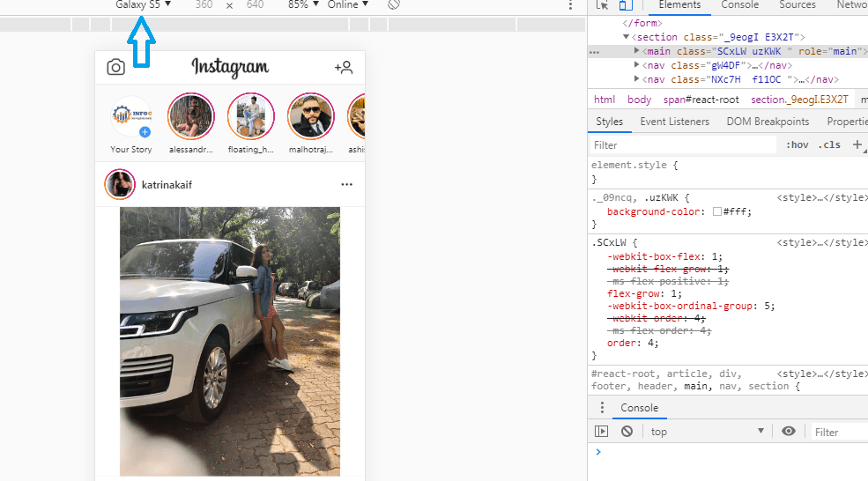Click the ellipsis beside the main element row

click(595, 52)
